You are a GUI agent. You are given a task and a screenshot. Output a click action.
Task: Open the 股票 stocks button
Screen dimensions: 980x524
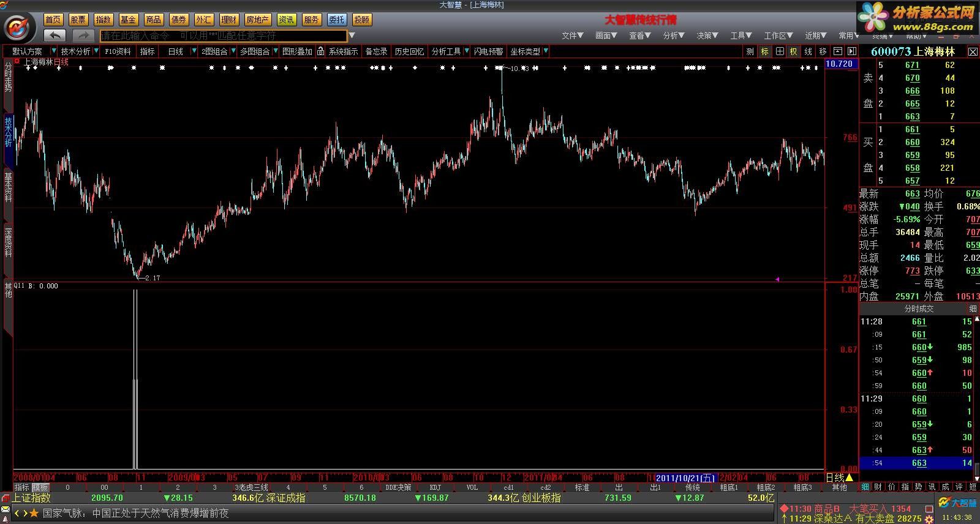coord(78,20)
